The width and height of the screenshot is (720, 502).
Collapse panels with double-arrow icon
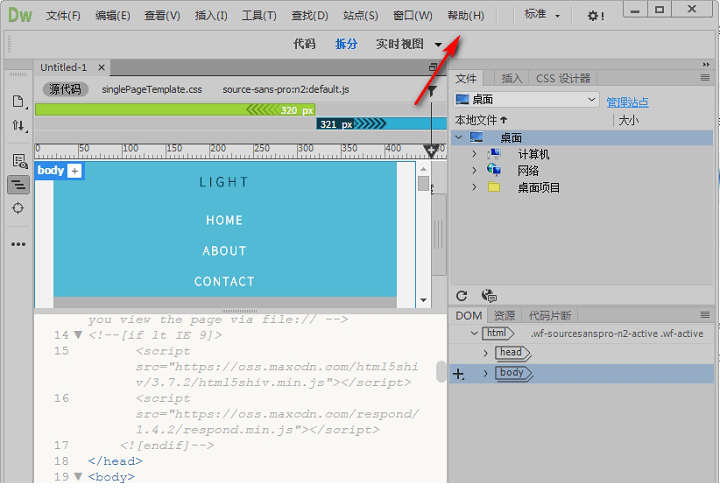click(706, 65)
